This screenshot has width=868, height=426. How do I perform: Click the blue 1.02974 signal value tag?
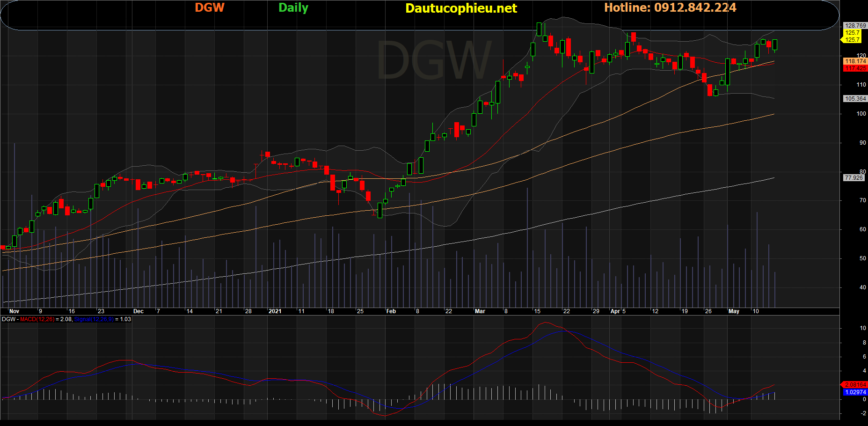point(855,392)
